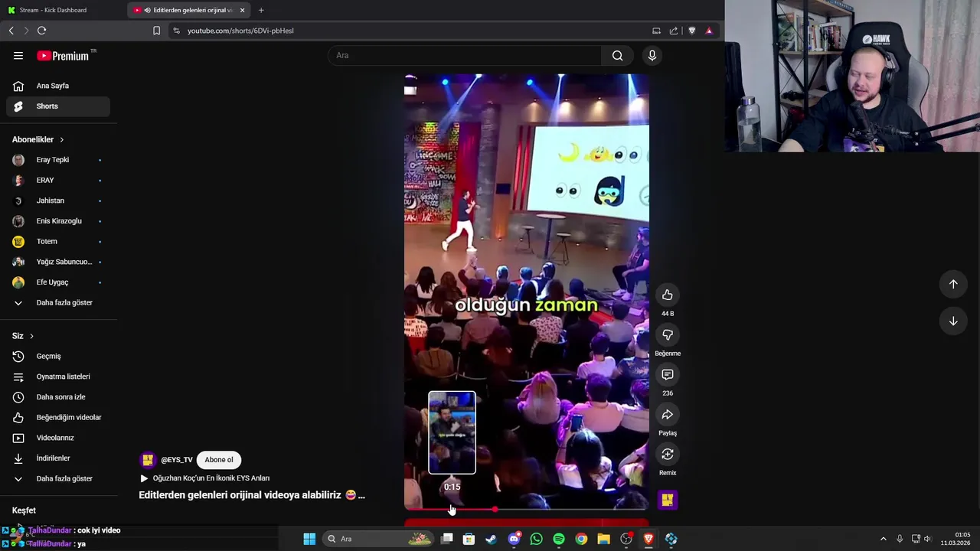Open Videolarınız
This screenshot has width=980, height=551.
point(58,438)
